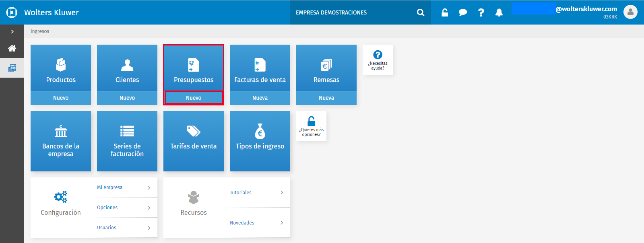Click the Recursos reader icon
644x243 pixels.
[194, 197]
